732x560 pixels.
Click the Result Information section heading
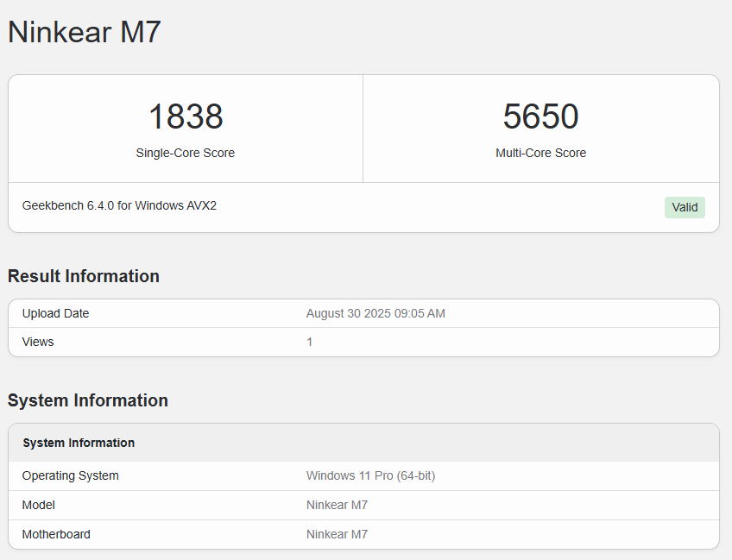point(84,276)
